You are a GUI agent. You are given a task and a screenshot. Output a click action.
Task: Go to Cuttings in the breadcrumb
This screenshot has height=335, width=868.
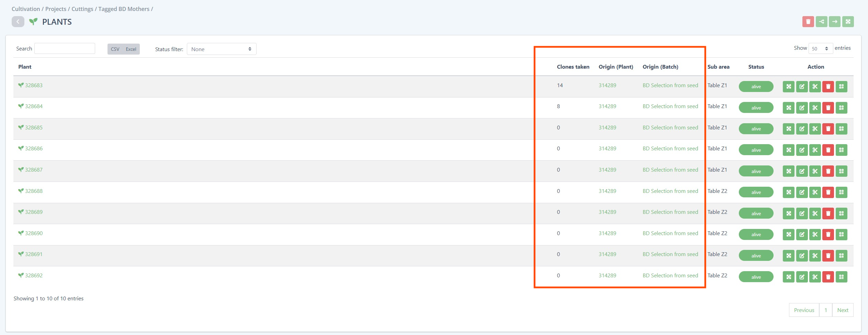82,9
